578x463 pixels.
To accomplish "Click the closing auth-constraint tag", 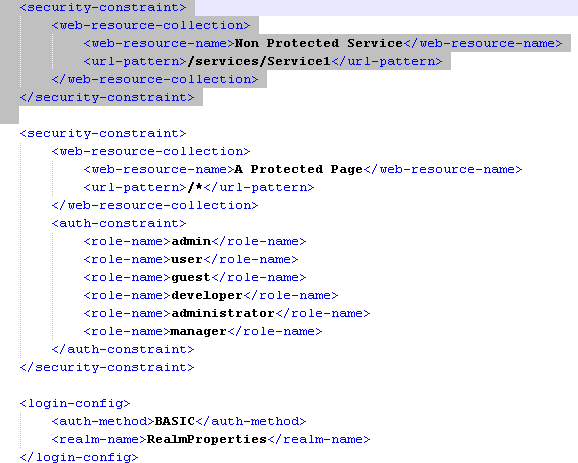I will pos(123,349).
